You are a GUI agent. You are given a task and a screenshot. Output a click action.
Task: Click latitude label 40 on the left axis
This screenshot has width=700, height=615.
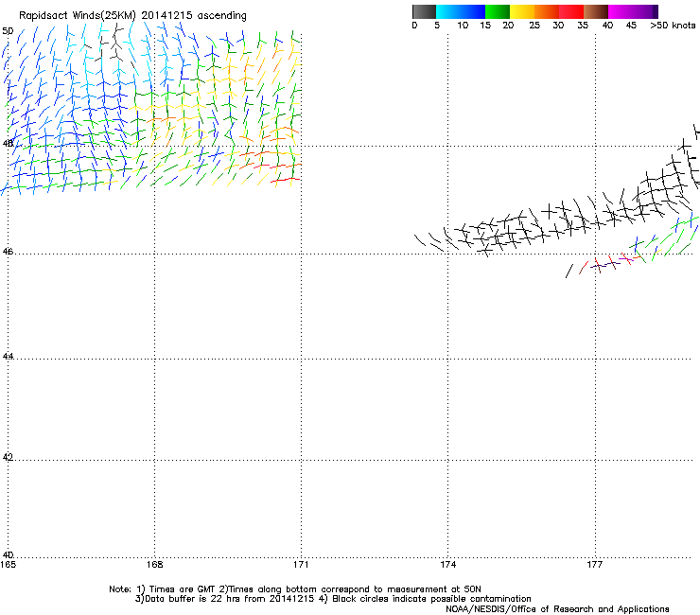point(8,555)
